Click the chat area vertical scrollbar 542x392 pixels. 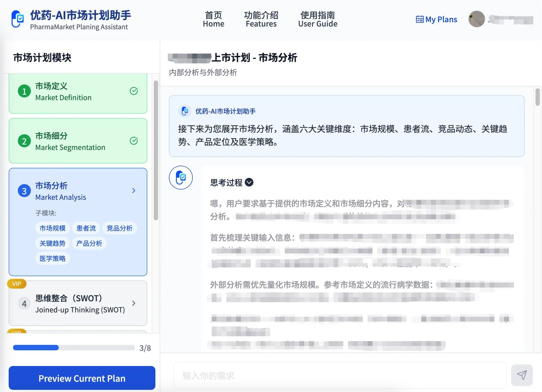click(x=538, y=97)
